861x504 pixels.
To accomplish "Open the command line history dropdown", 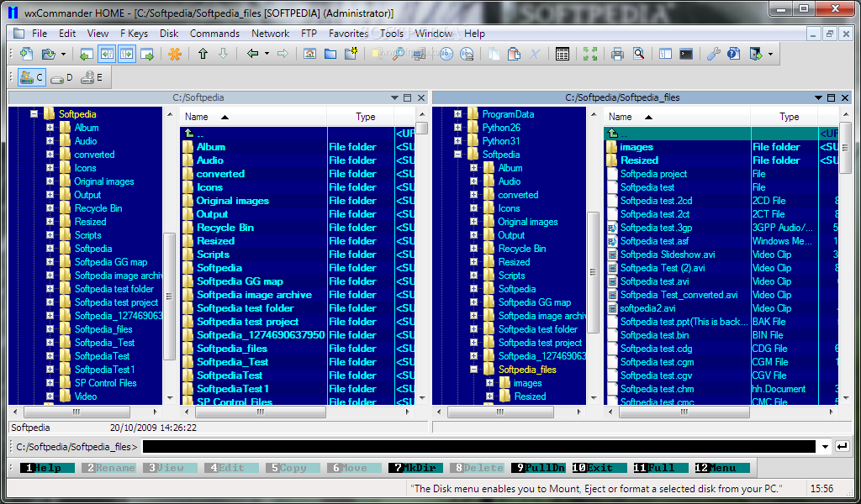I will pos(825,447).
